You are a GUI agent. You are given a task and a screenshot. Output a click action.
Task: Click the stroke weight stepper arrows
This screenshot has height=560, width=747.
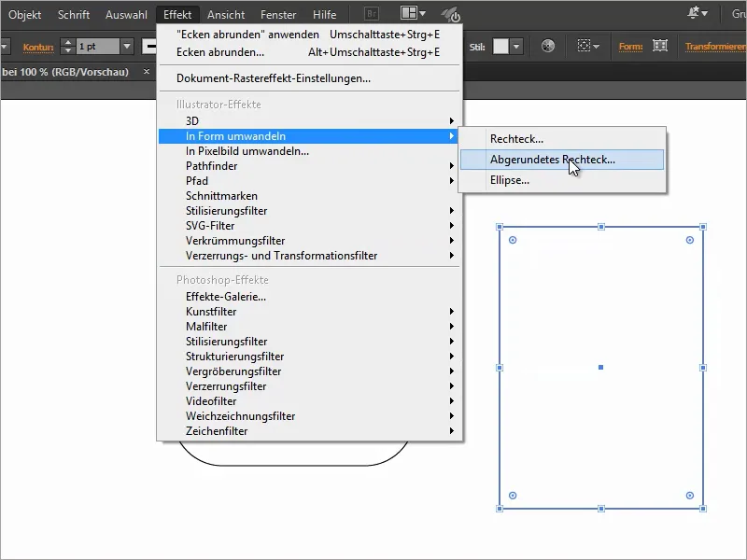coord(68,46)
